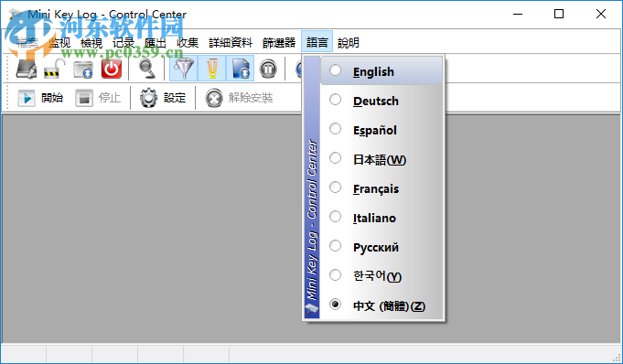623x364 pixels.
Task: Click the notebook with pen toolbar icon
Action: 27,69
